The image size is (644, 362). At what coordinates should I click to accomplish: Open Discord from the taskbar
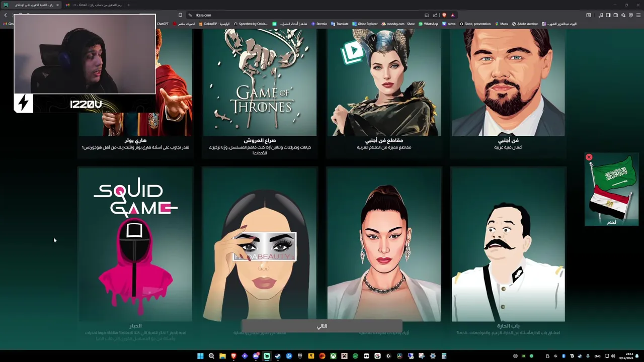[x=256, y=356]
